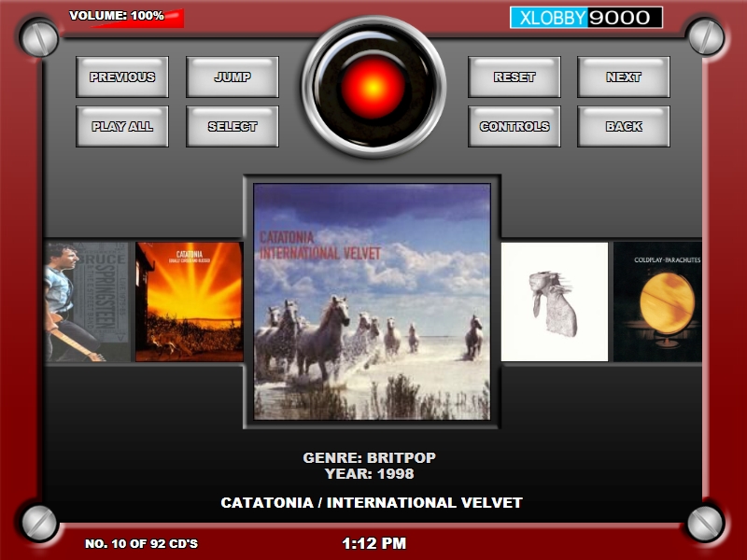Screen dimensions: 747x560
Task: Return using the BACK button
Action: click(x=624, y=126)
